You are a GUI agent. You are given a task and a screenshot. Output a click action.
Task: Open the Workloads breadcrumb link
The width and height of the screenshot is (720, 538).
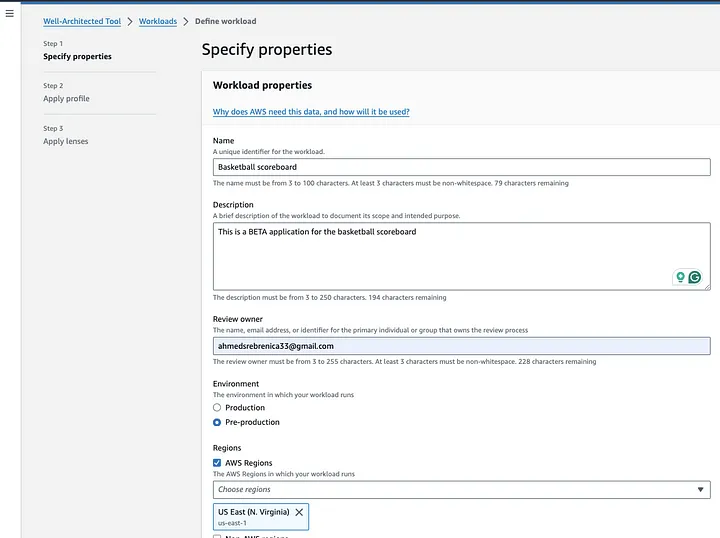(x=158, y=21)
